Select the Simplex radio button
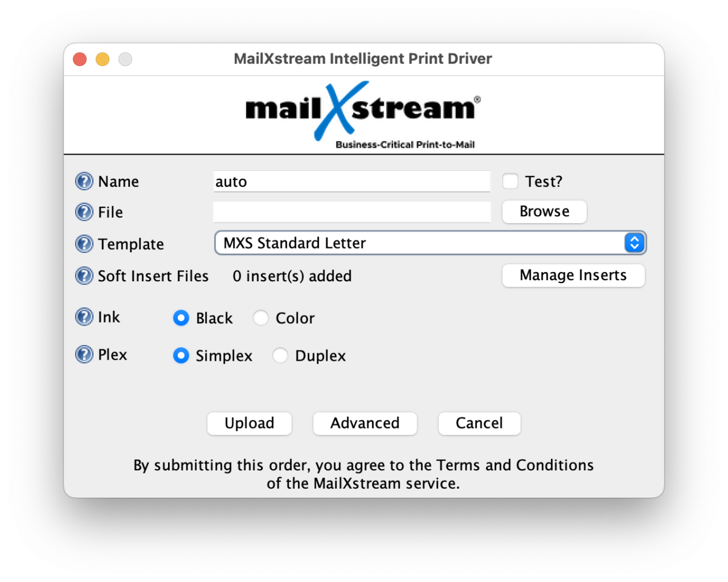 (181, 355)
